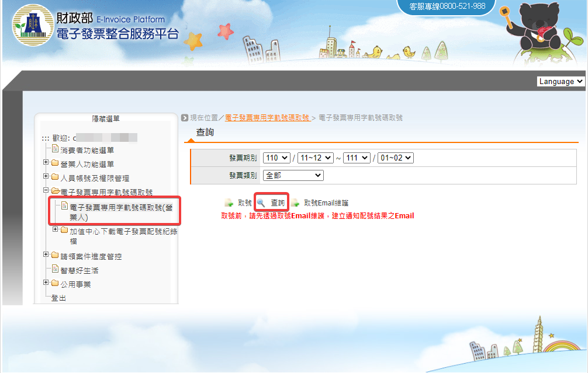Viewport: 588px width, 373px height.
Task: Click the 登出 logout link
Action: [x=59, y=298]
